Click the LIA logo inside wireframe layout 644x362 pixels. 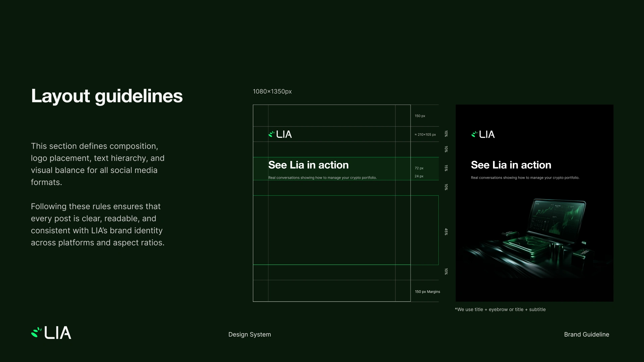coord(280,134)
